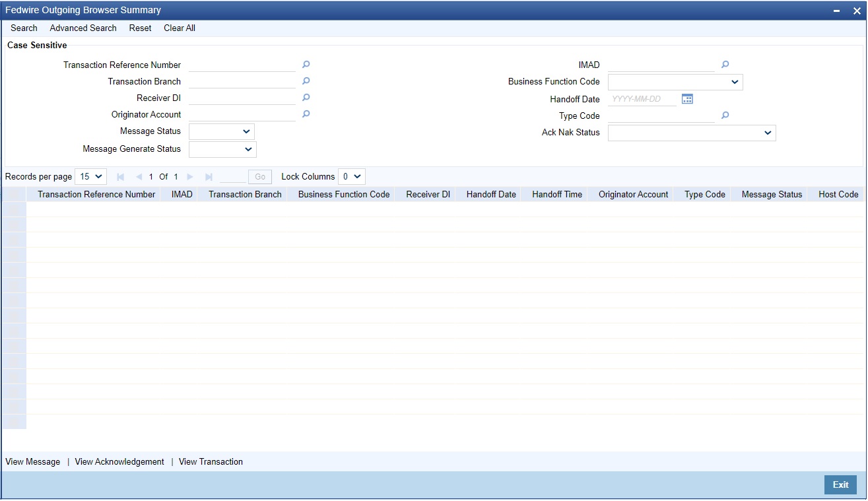Focus the IMAD input field
The image size is (868, 501).
[x=661, y=65]
